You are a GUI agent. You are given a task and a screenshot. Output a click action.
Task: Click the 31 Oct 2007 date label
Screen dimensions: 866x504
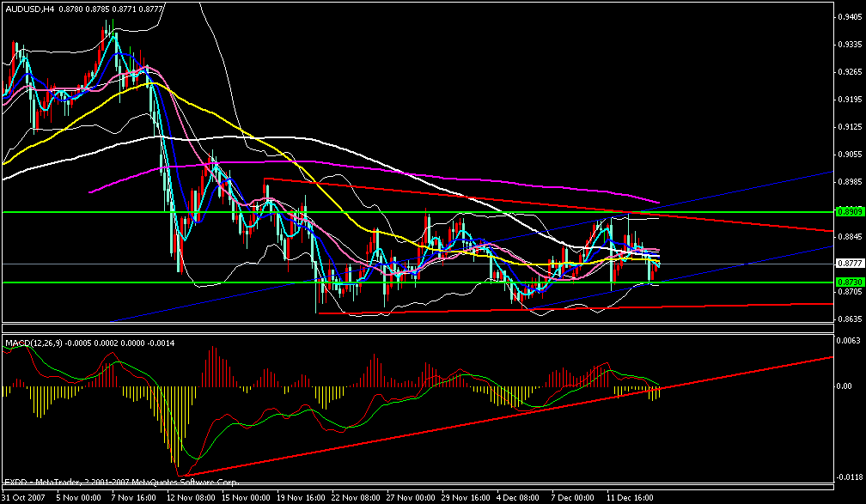21,498
